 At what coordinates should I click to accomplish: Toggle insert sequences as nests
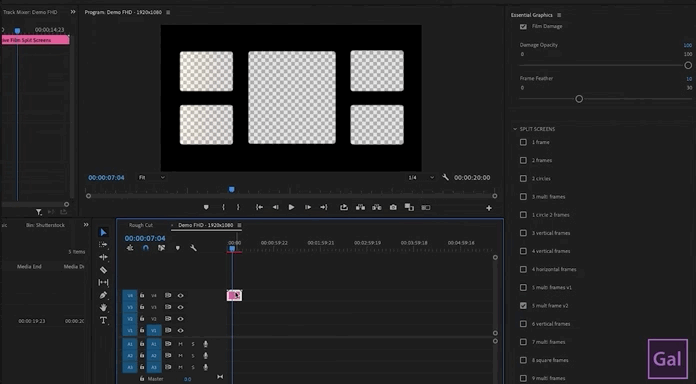[130, 248]
